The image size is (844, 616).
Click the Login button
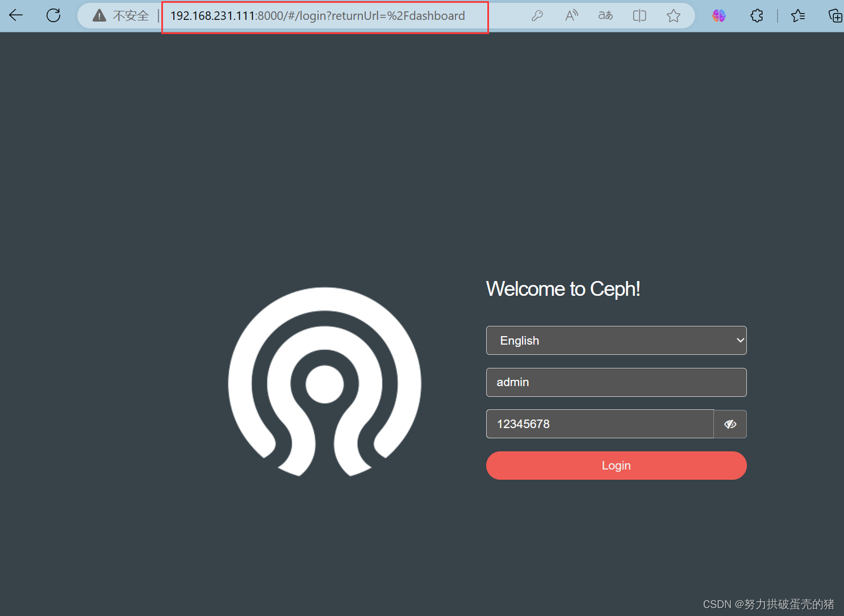click(616, 466)
